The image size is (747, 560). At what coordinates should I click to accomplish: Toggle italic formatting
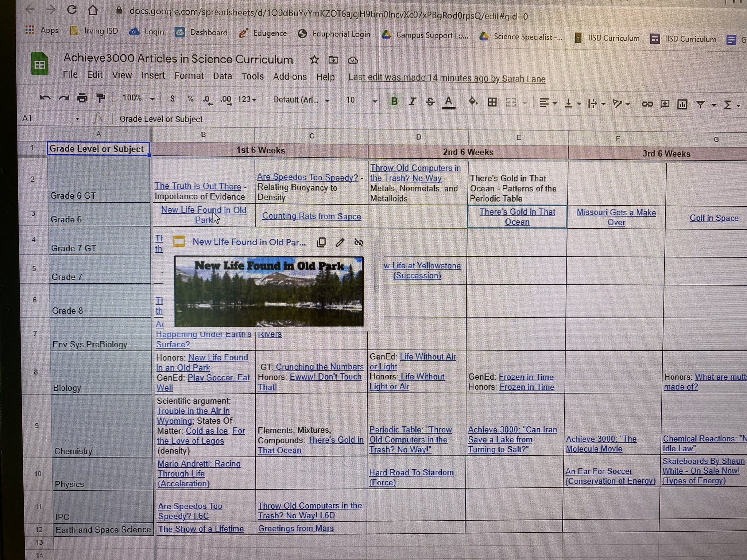pyautogui.click(x=412, y=101)
